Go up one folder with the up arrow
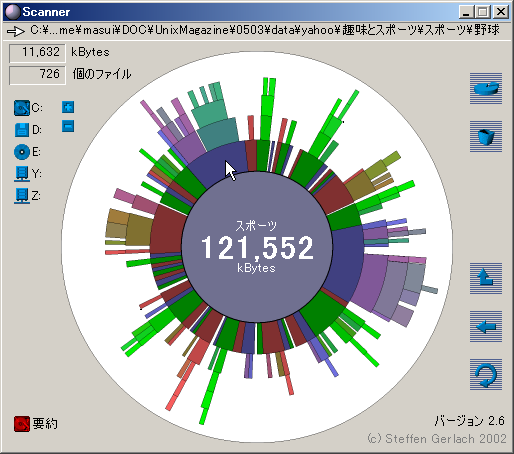514x454 pixels. [x=486, y=279]
